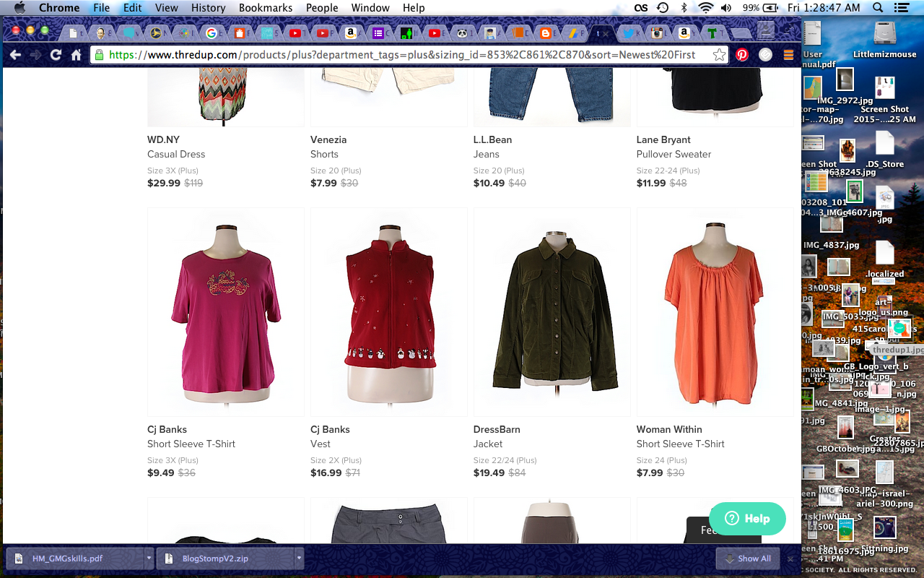The height and width of the screenshot is (578, 924).
Task: Switch to the Twitter tab
Action: click(x=629, y=33)
